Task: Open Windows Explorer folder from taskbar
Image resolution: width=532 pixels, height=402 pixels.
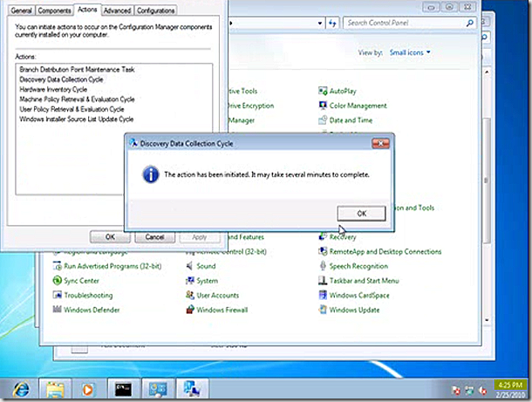Action: (x=55, y=389)
